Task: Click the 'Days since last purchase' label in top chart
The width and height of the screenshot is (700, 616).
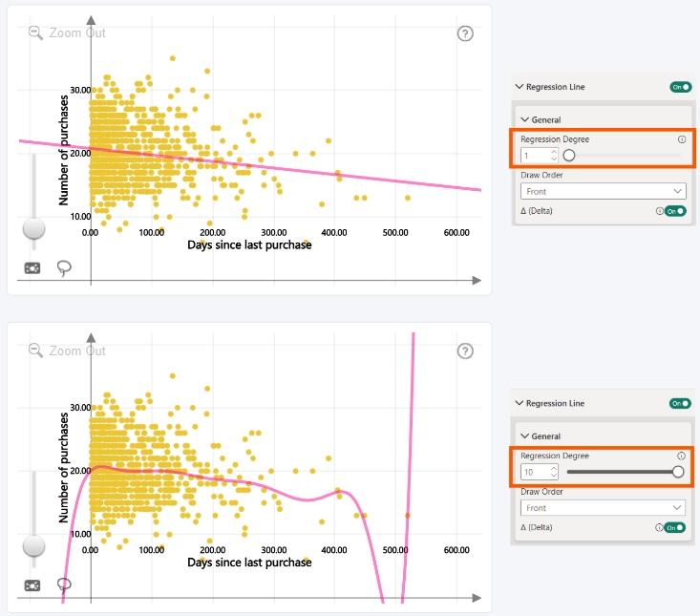Action: pyautogui.click(x=249, y=245)
